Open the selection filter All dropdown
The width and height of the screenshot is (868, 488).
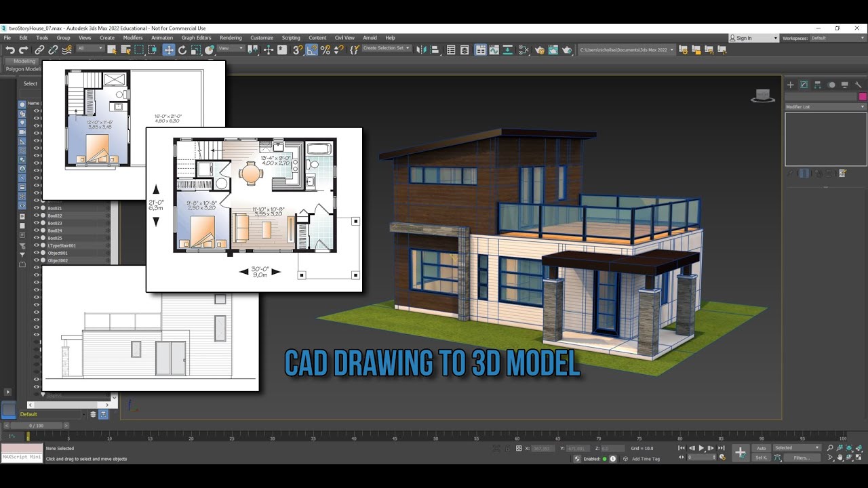pos(90,49)
